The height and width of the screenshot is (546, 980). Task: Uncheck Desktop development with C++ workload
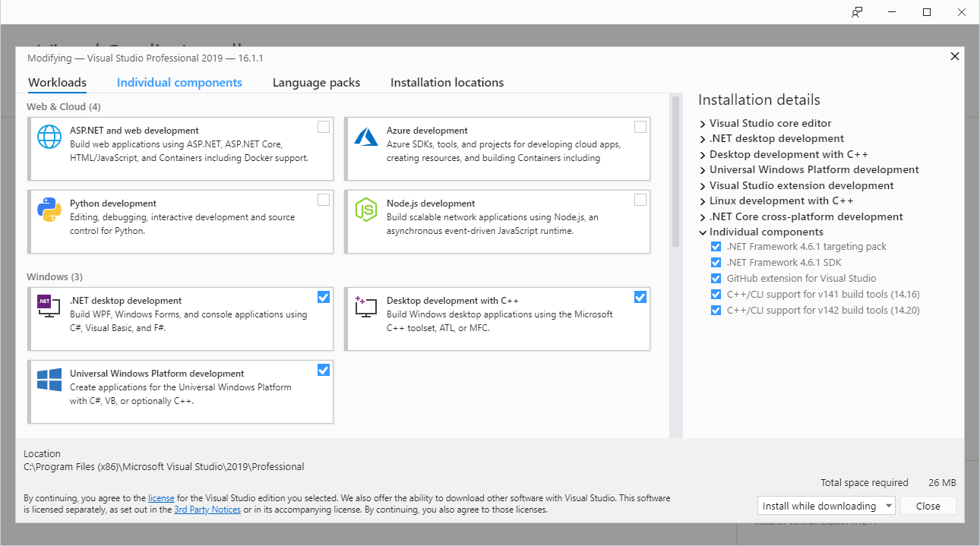click(640, 297)
